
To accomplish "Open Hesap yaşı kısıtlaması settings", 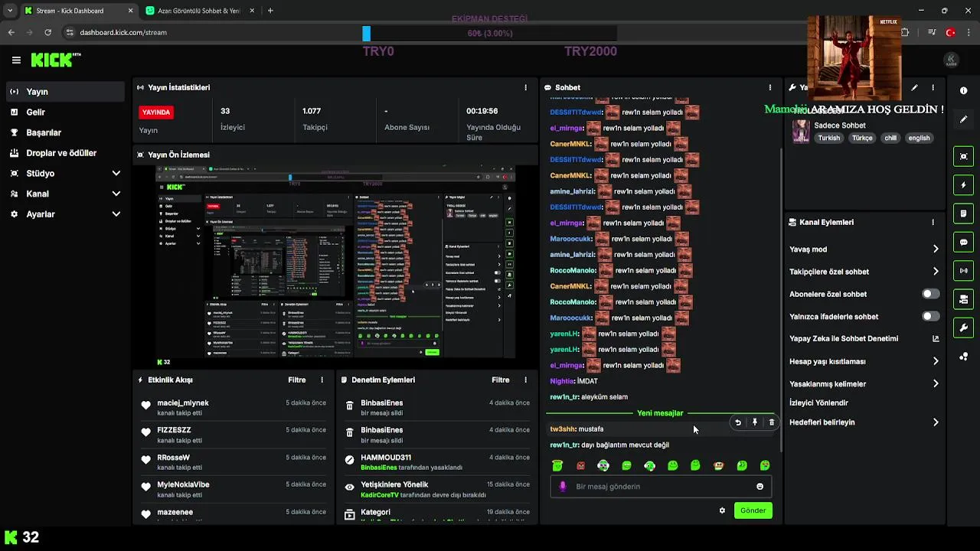I will 864,361.
